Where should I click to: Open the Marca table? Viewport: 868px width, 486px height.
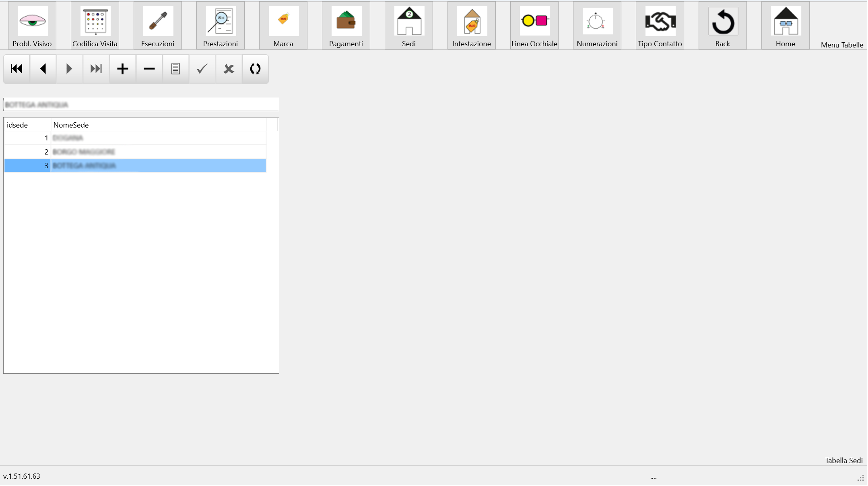(283, 26)
